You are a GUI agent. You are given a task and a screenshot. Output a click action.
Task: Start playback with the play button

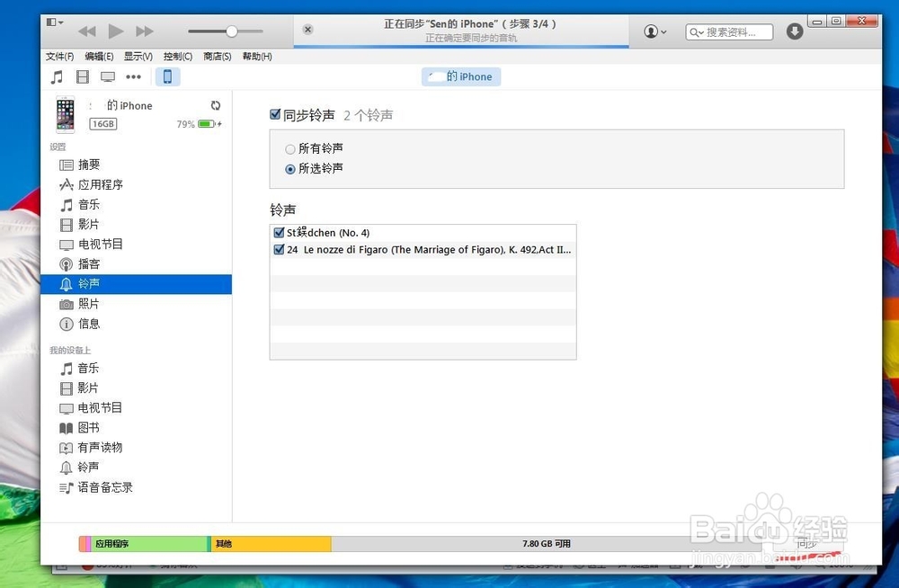[x=116, y=31]
